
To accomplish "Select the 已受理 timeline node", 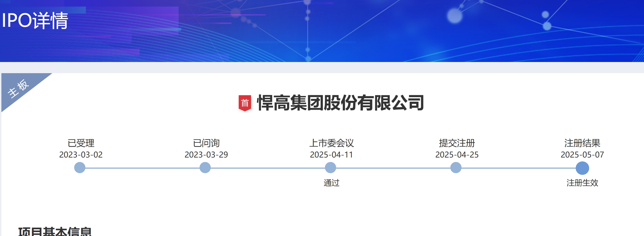I will pos(80,168).
